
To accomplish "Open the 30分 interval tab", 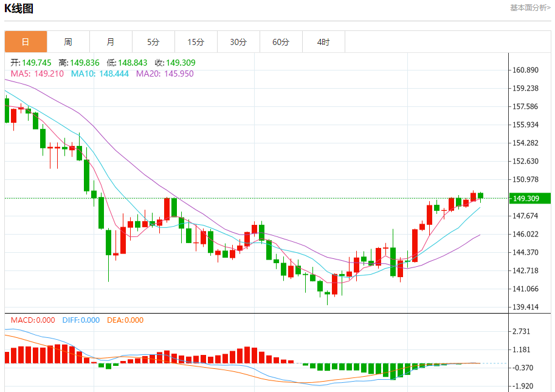I will [x=238, y=42].
